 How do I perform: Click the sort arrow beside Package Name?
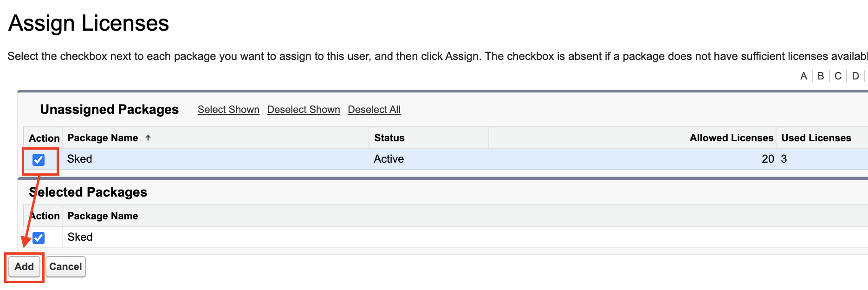pyautogui.click(x=148, y=138)
